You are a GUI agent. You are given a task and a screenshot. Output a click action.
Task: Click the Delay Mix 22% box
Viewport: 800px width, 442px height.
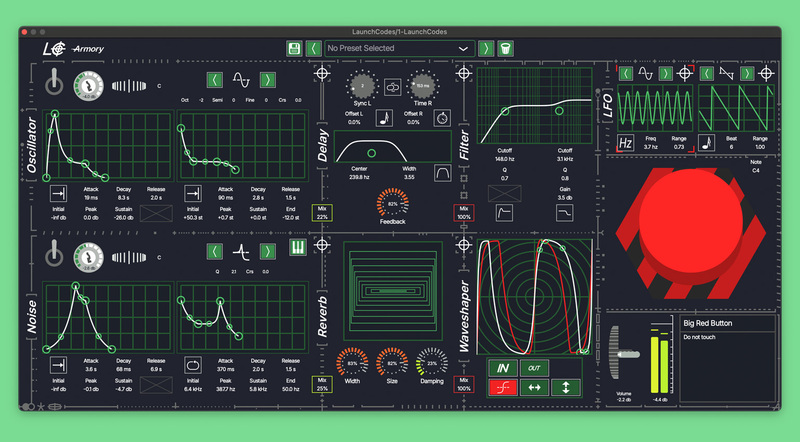322,213
